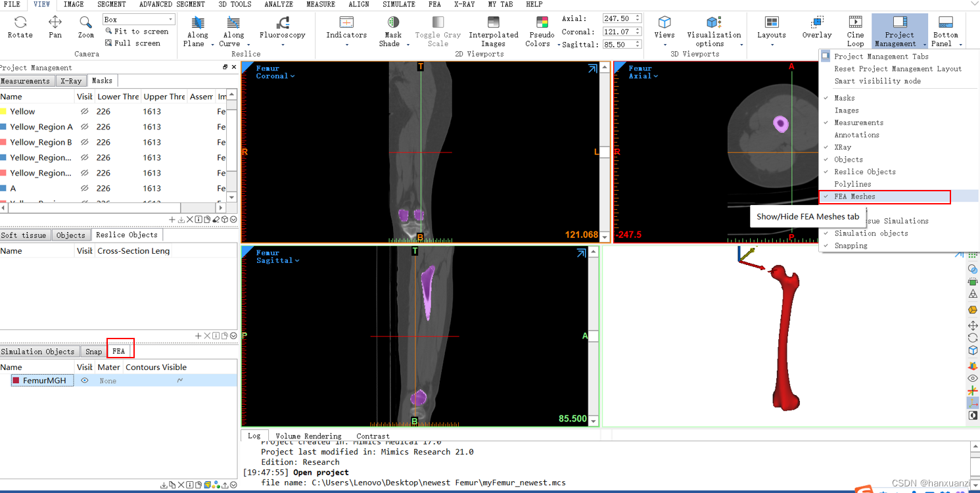Click Smart visibility mode
The width and height of the screenshot is (980, 493).
(877, 81)
